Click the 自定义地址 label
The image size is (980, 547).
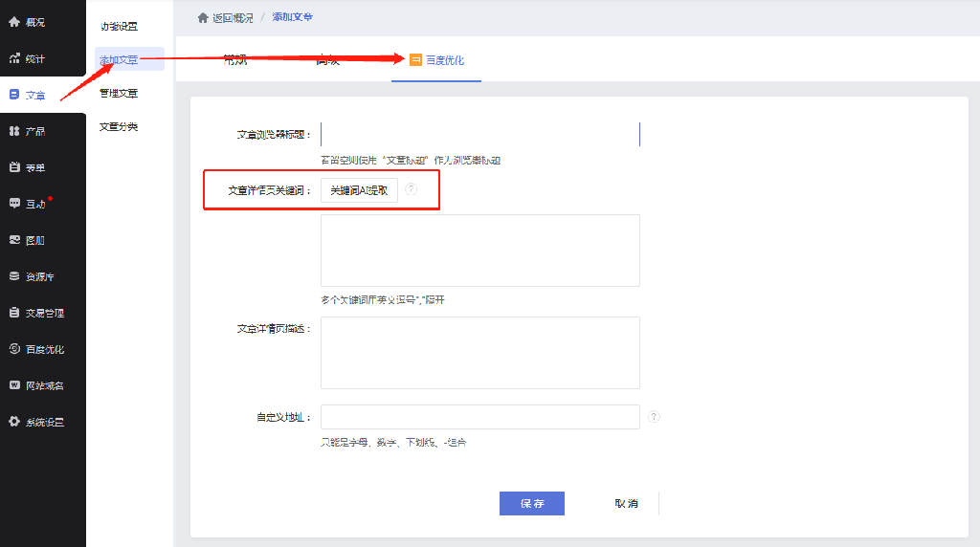[x=283, y=417]
